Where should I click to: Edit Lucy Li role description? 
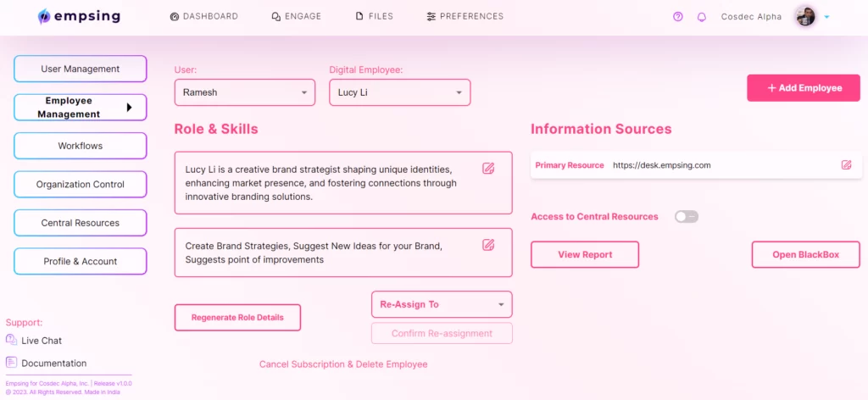point(487,168)
